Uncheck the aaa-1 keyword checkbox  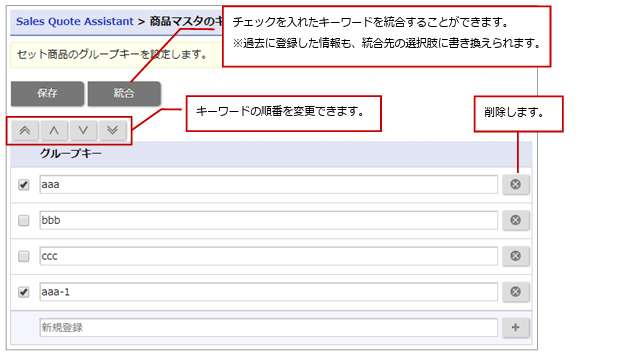[x=24, y=292]
